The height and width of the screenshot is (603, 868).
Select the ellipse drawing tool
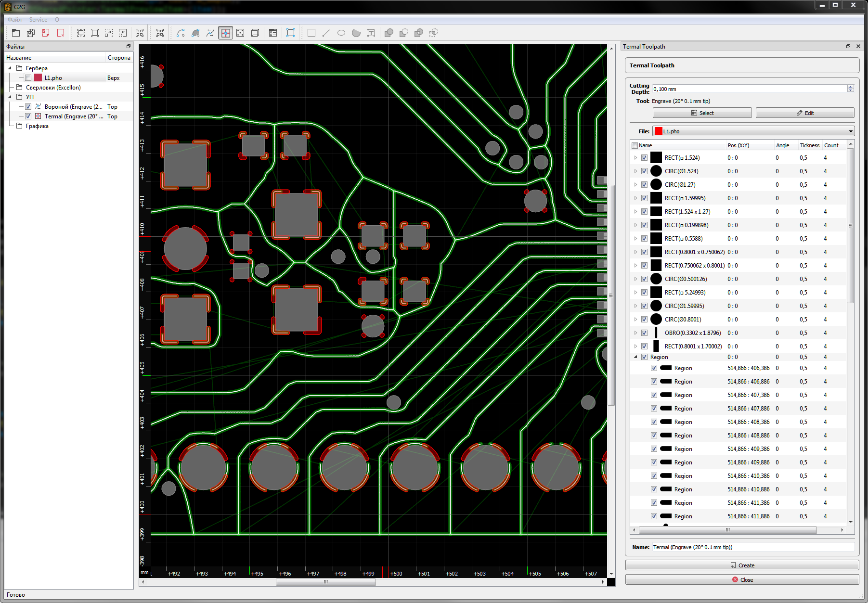tap(341, 33)
